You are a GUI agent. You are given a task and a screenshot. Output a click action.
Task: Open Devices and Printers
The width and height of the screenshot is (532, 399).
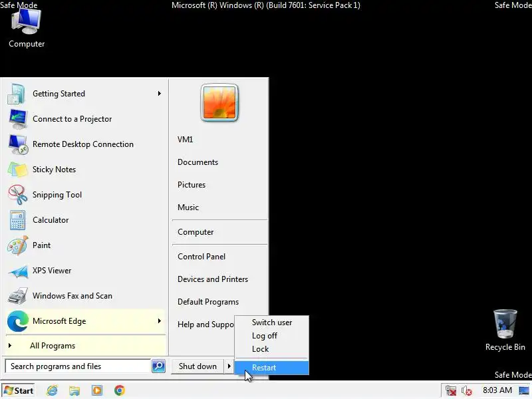click(x=213, y=279)
